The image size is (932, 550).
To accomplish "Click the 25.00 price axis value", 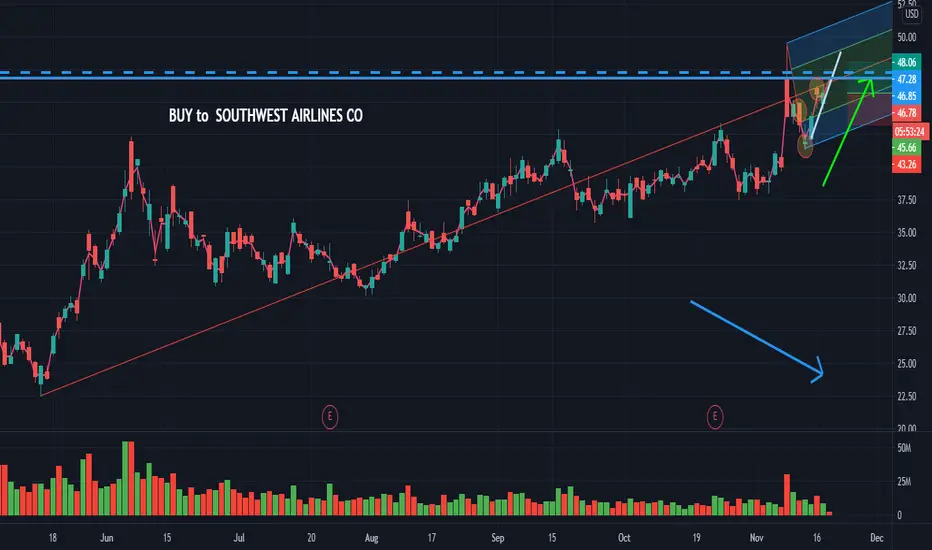I will [x=906, y=364].
